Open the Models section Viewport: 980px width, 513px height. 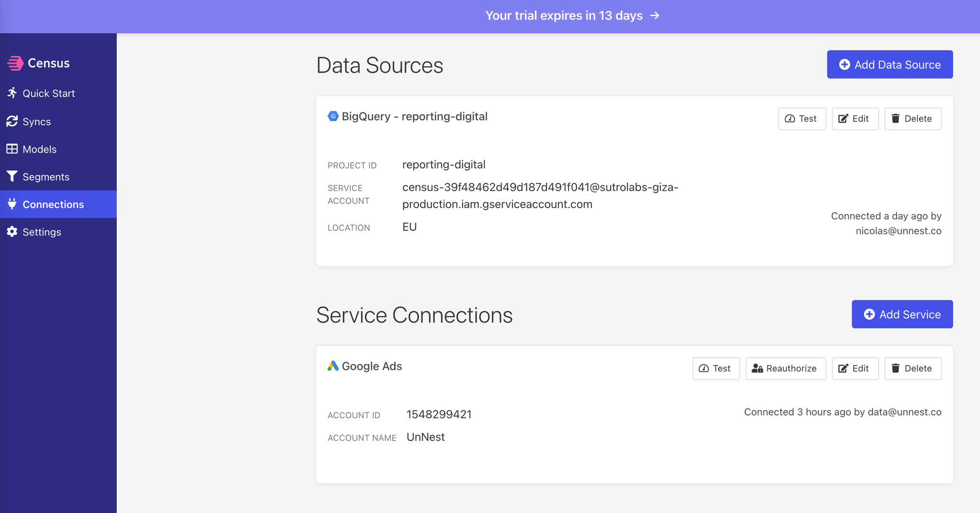tap(58, 149)
